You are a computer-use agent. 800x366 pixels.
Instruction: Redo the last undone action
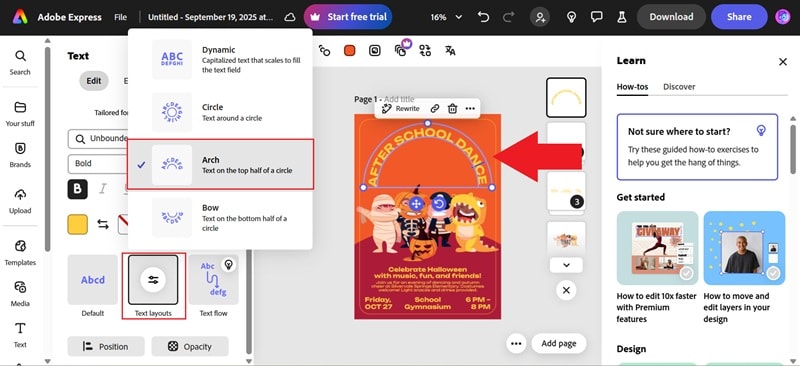[508, 17]
